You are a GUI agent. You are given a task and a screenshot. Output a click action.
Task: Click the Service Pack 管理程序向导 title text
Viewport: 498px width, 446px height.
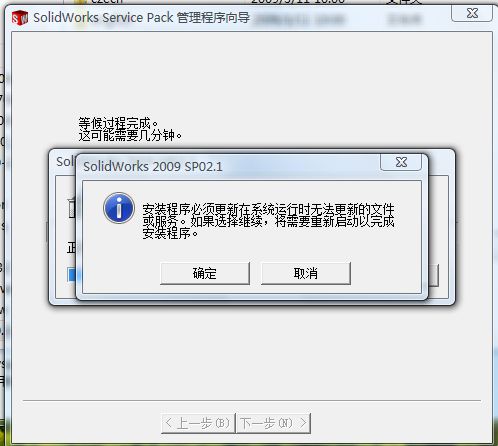coord(141,17)
